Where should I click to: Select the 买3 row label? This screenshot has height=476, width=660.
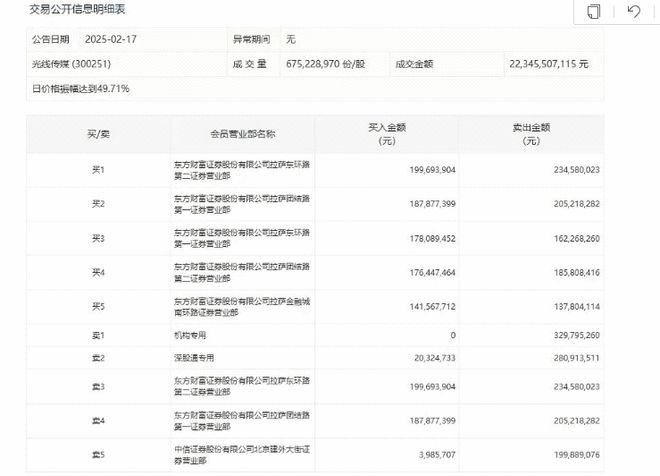98,238
